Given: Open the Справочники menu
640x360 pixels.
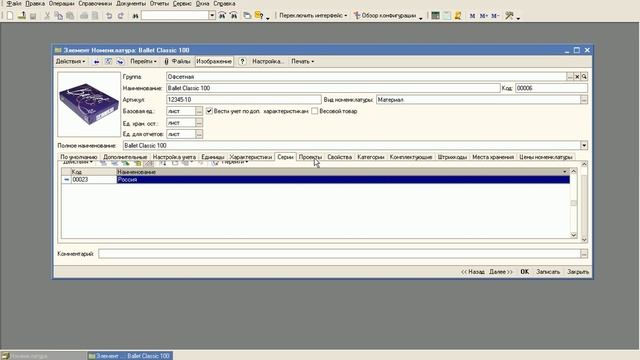Looking at the screenshot, I should [x=95, y=4].
